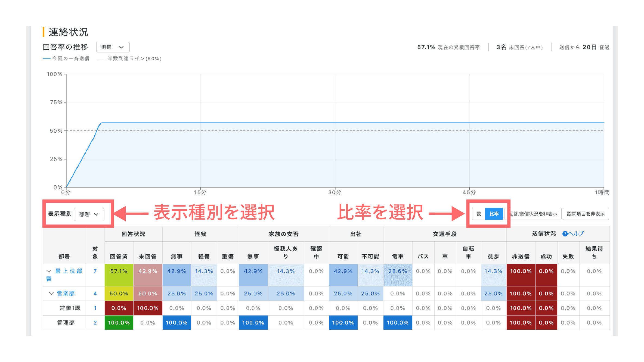Collapse the 最上位部署 row chevron

49,271
